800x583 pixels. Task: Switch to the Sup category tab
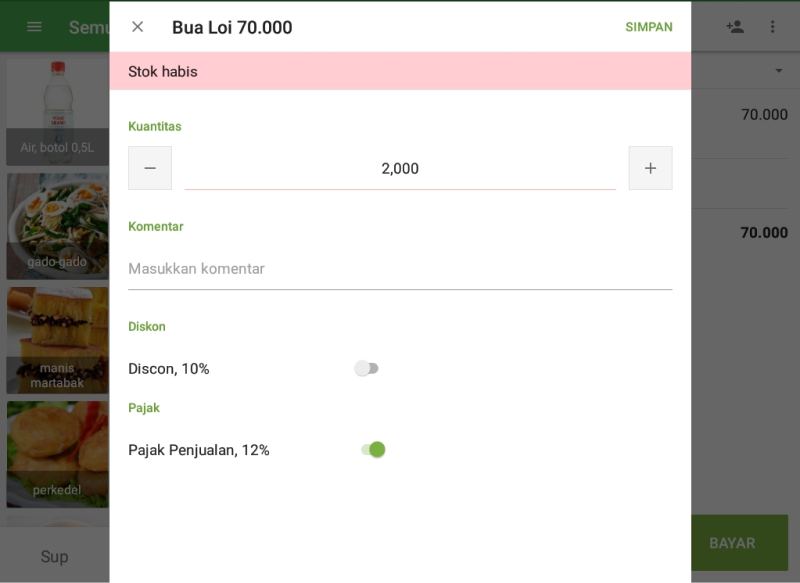pos(55,557)
